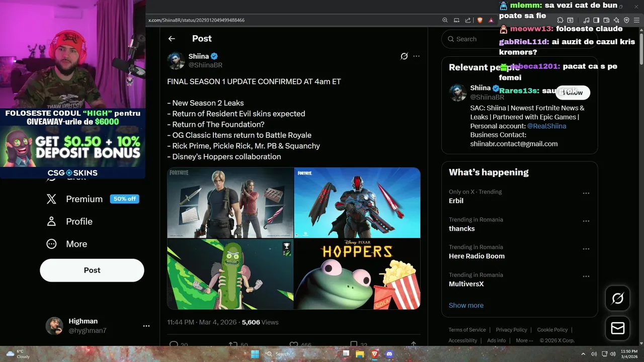644x362 pixels.
Task: Open the Pickle Rick image
Action: [x=230, y=274]
